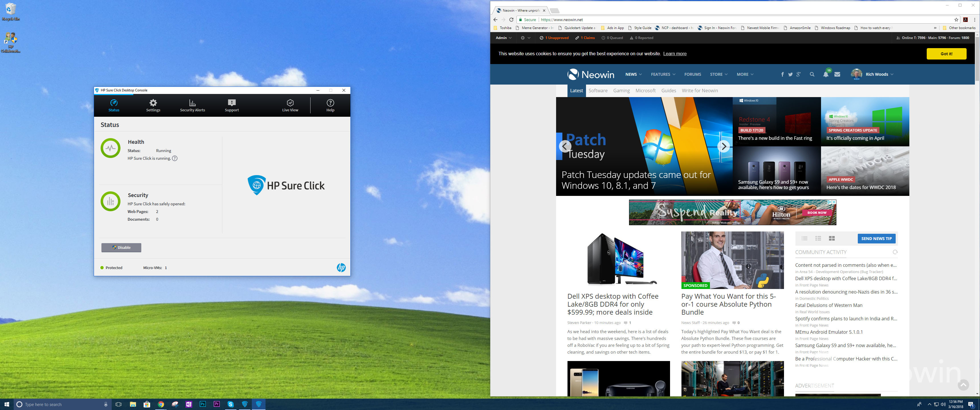Open Security Alerts in HP Sure Click
The width and height of the screenshot is (980, 410).
193,105
